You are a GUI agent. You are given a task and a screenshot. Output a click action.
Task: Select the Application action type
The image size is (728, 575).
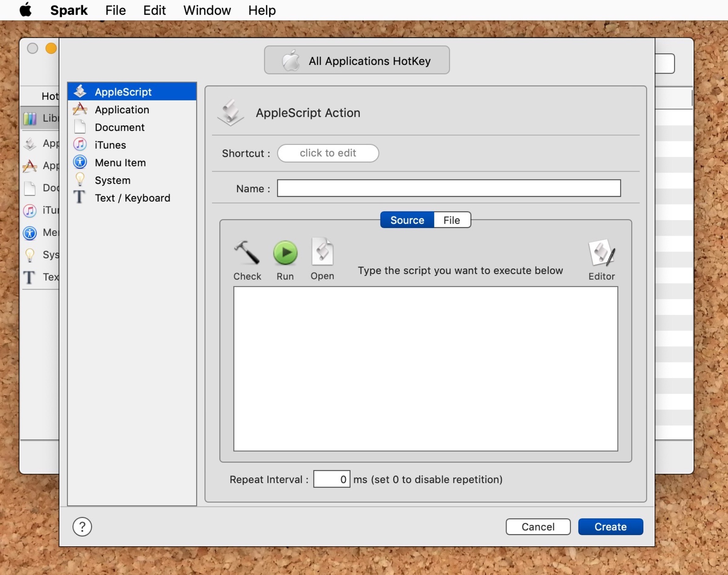[122, 110]
